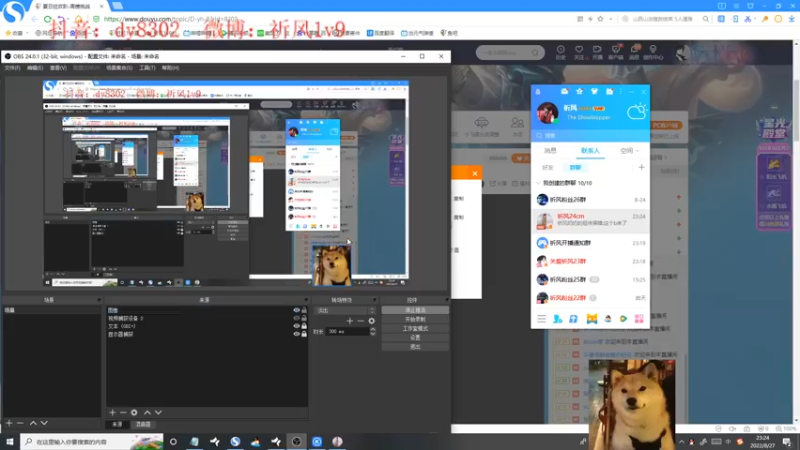Open OBS 场景集合(S) menu
800x450 pixels.
click(119, 68)
